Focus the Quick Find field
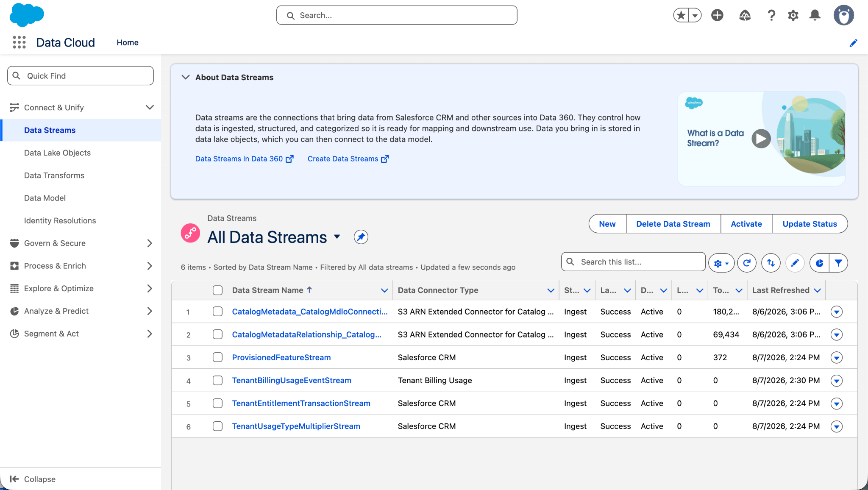Viewport: 868px width, 490px height. (x=81, y=75)
